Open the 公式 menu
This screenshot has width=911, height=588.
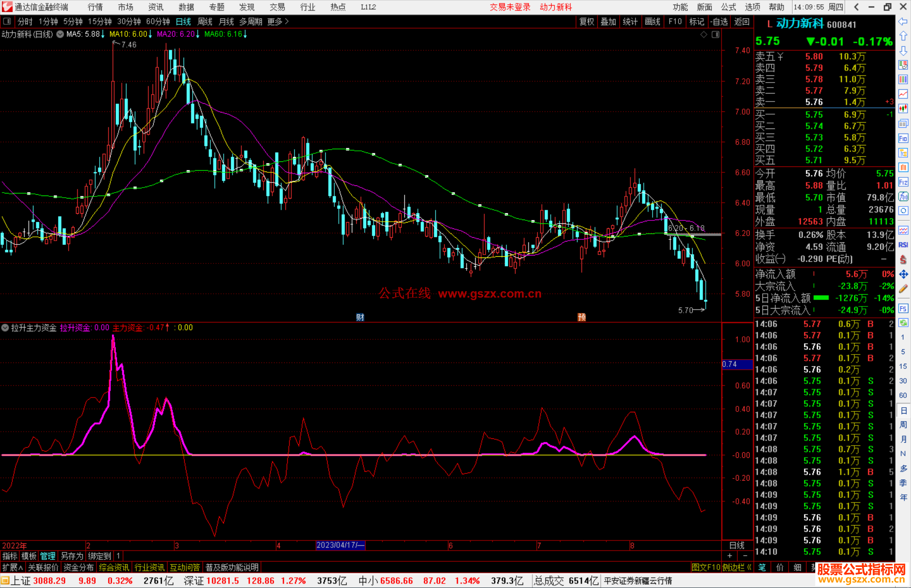[x=728, y=7]
